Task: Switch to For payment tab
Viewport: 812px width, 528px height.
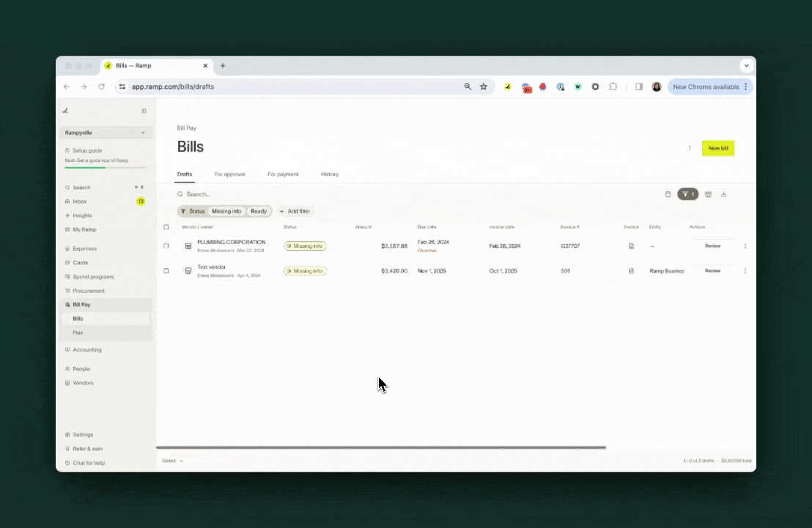Action: pyautogui.click(x=283, y=174)
